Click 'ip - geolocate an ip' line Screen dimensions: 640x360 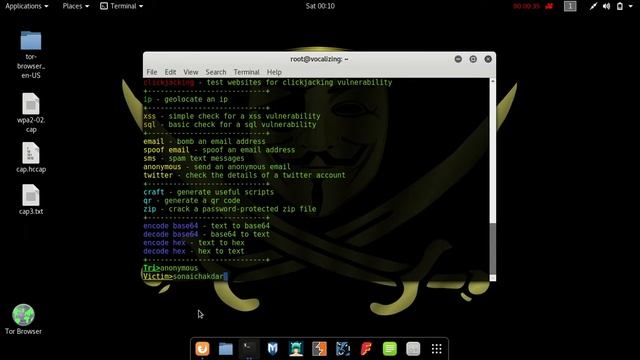[x=186, y=99]
